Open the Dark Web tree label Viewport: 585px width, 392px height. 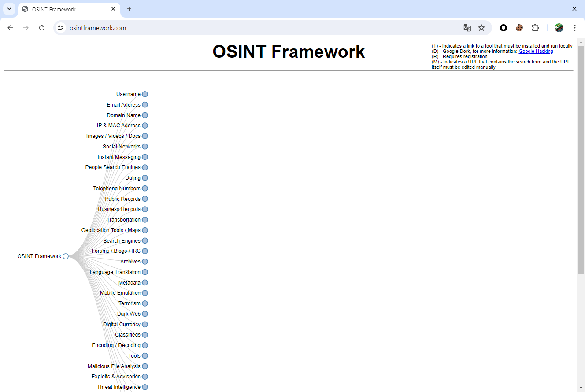click(x=129, y=314)
